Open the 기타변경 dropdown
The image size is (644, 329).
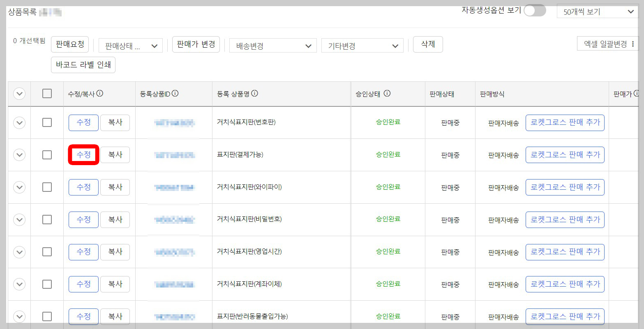(x=362, y=46)
